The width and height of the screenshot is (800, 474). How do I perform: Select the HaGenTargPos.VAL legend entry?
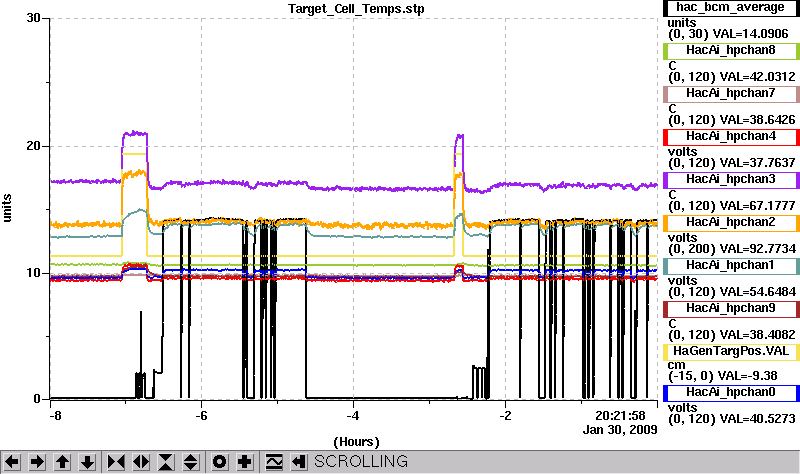click(731, 352)
